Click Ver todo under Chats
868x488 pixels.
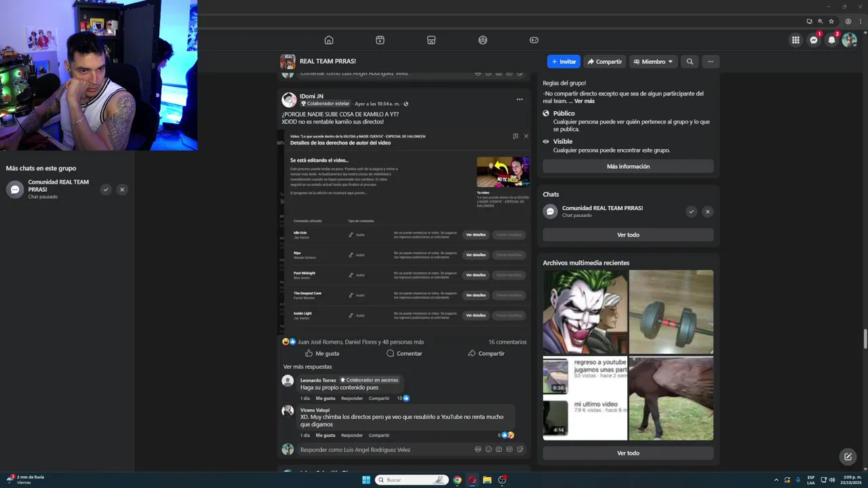click(x=628, y=235)
